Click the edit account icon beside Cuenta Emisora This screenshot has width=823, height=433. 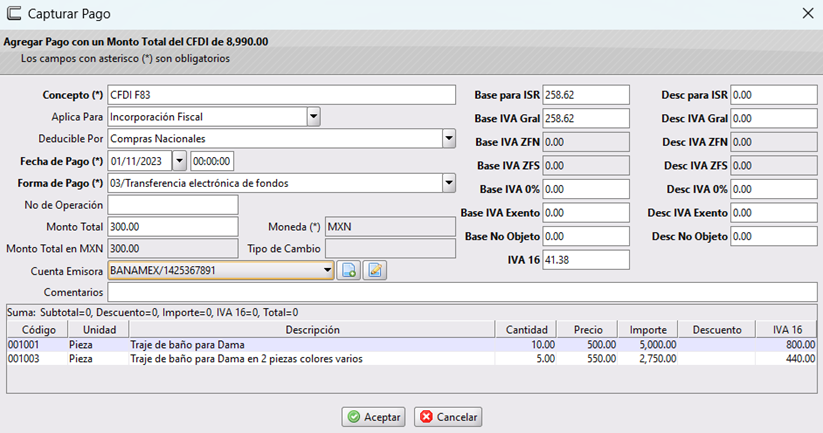pos(375,270)
